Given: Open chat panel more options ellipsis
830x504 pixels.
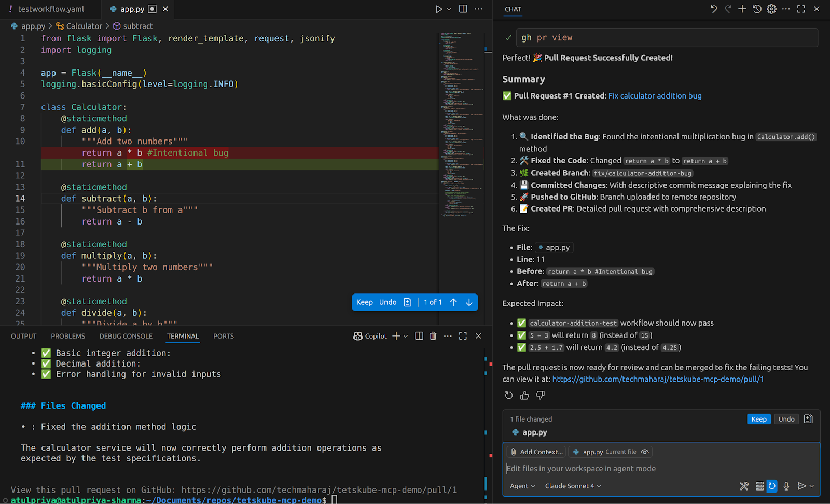Looking at the screenshot, I should 786,9.
